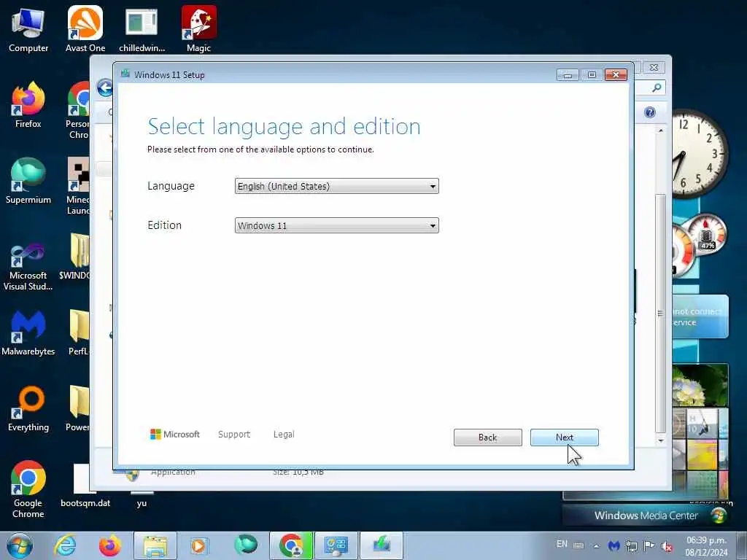This screenshot has width=747, height=560.
Task: Close the Windows 11 Setup window
Action: coord(616,75)
